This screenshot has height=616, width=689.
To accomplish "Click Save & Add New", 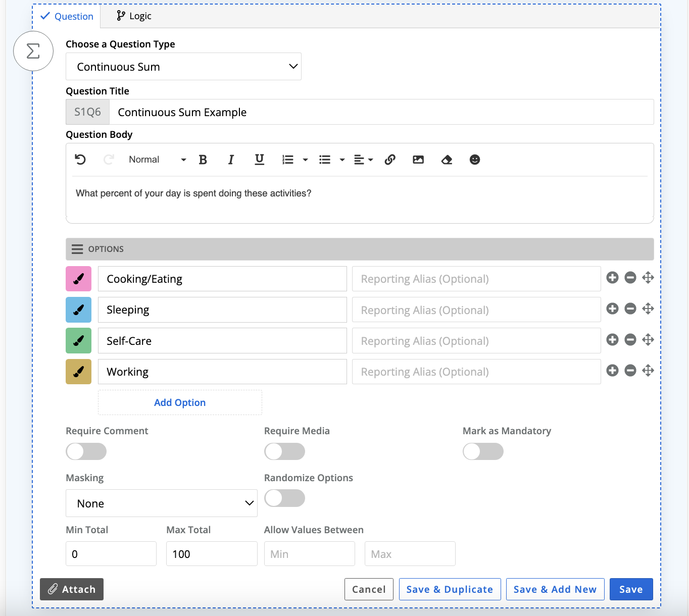I will 555,589.
